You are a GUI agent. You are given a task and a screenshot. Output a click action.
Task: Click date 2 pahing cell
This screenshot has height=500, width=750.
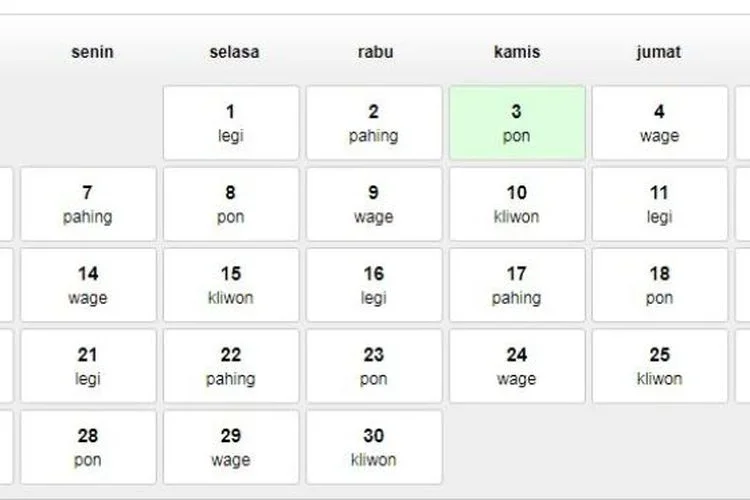374,123
